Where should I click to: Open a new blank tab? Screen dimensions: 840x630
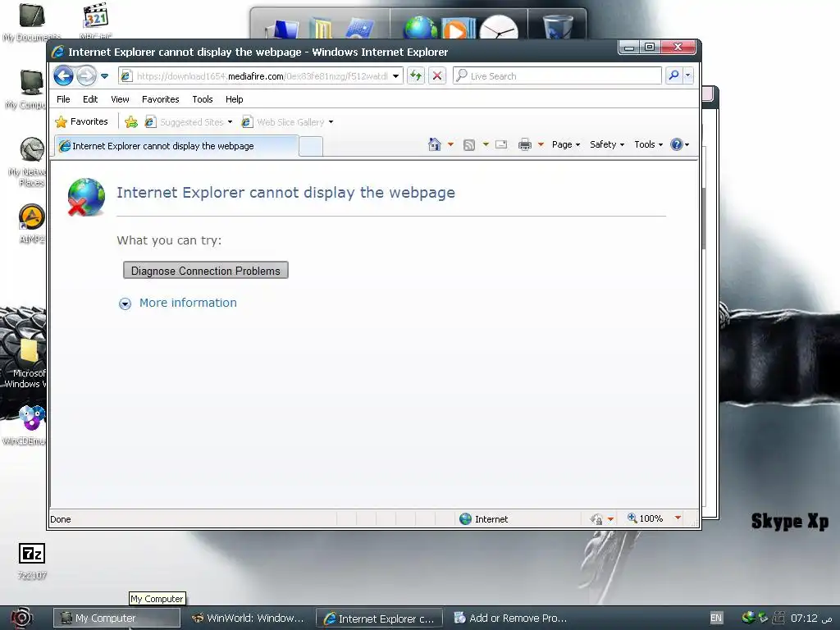pyautogui.click(x=311, y=146)
